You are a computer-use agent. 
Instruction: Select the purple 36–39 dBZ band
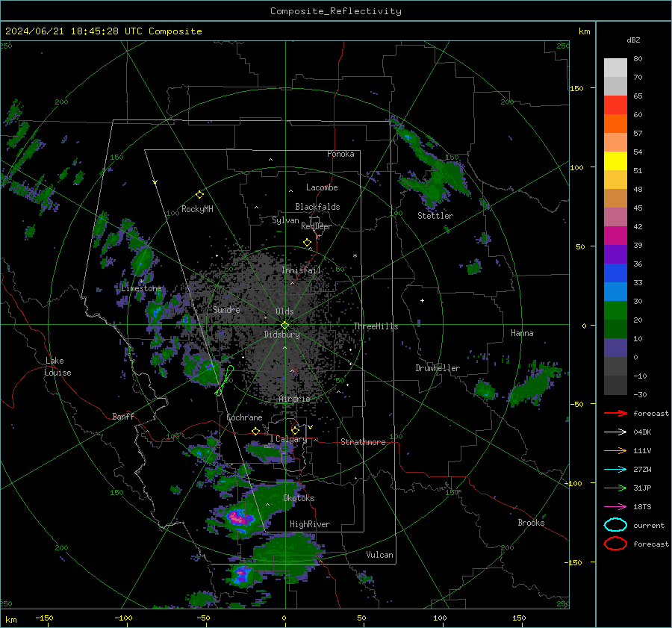coord(615,255)
